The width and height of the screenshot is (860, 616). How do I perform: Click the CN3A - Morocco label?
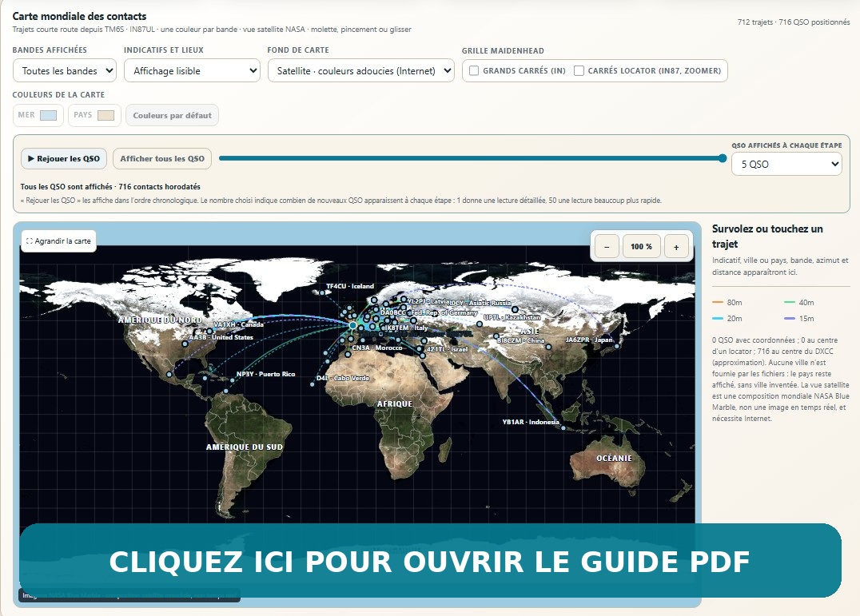(377, 348)
